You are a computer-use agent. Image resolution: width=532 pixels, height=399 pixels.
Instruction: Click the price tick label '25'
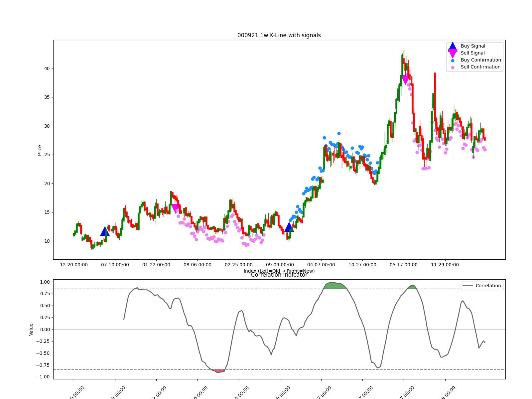(x=47, y=155)
